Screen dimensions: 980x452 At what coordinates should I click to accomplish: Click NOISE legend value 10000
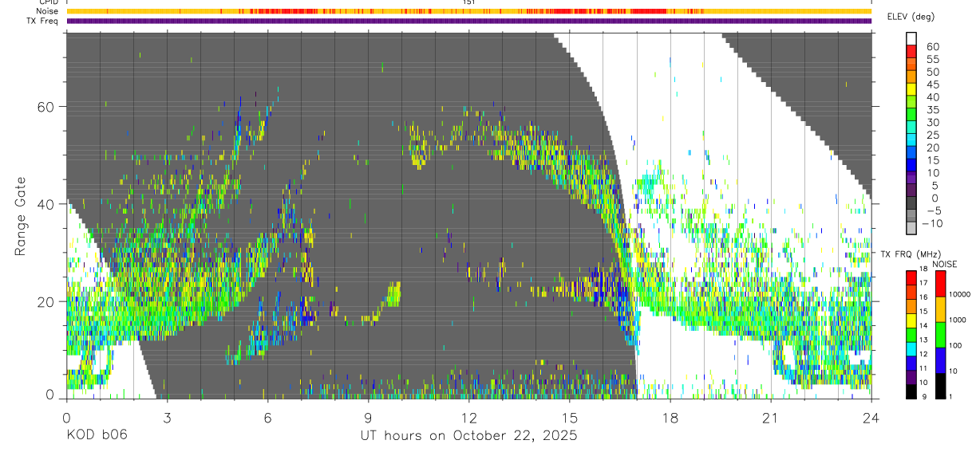(x=960, y=295)
